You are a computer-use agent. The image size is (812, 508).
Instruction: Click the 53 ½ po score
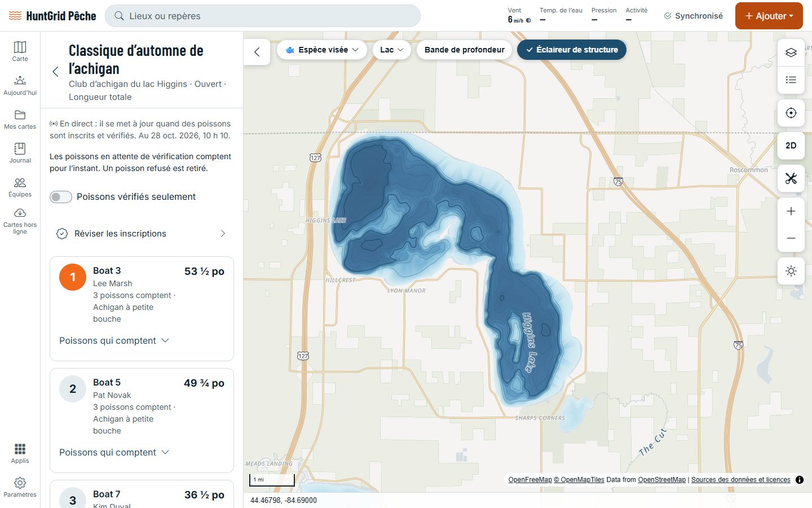(x=204, y=271)
